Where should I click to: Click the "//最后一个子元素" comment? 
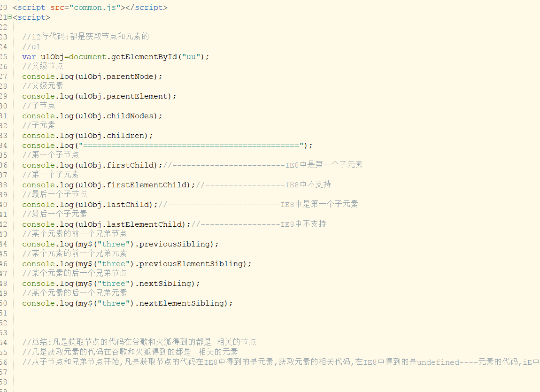[54, 214]
